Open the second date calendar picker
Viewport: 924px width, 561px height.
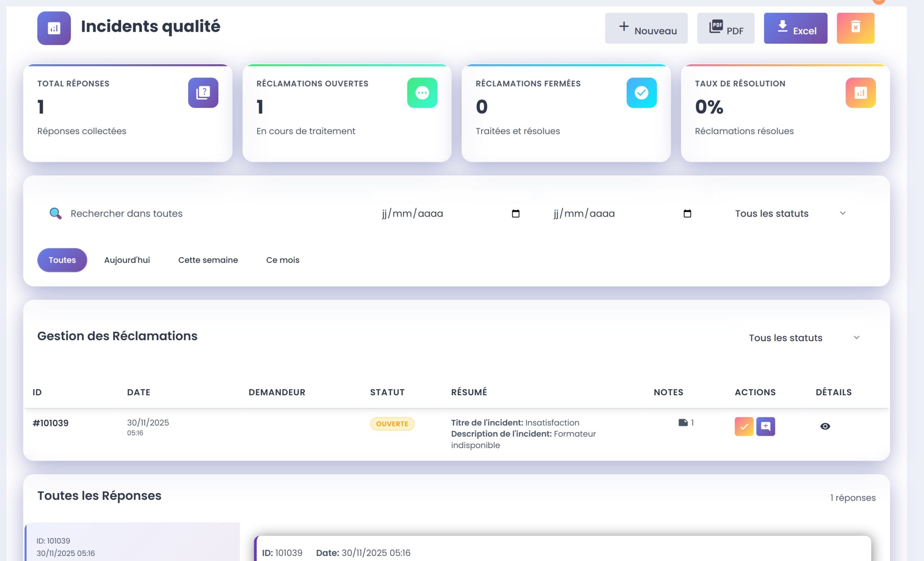tap(687, 213)
